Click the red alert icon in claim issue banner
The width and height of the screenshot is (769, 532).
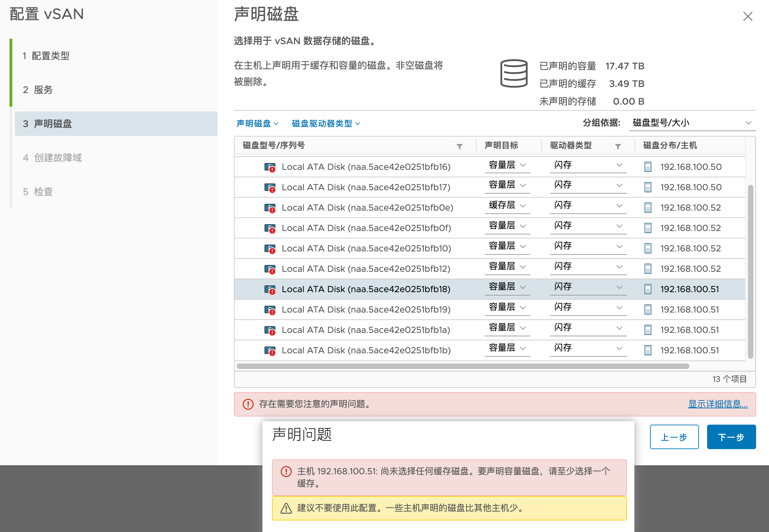(248, 404)
